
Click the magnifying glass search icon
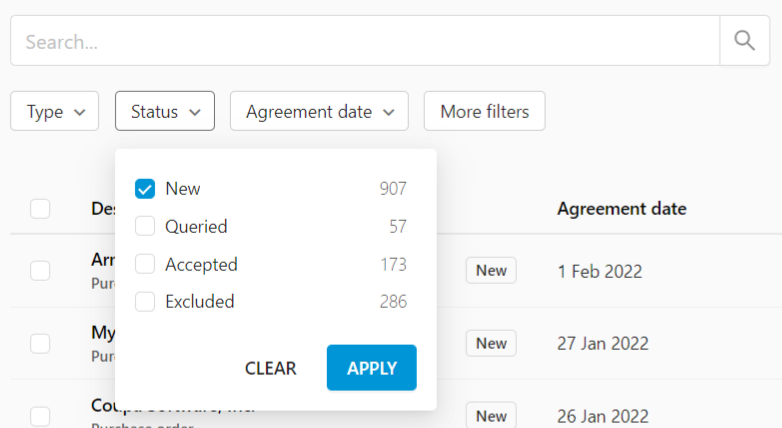click(744, 40)
